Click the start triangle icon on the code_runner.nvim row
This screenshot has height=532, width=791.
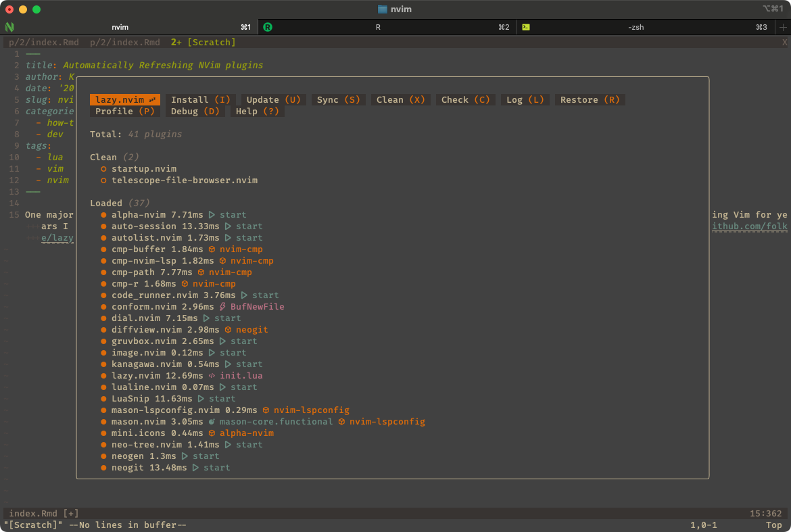pyautogui.click(x=244, y=295)
